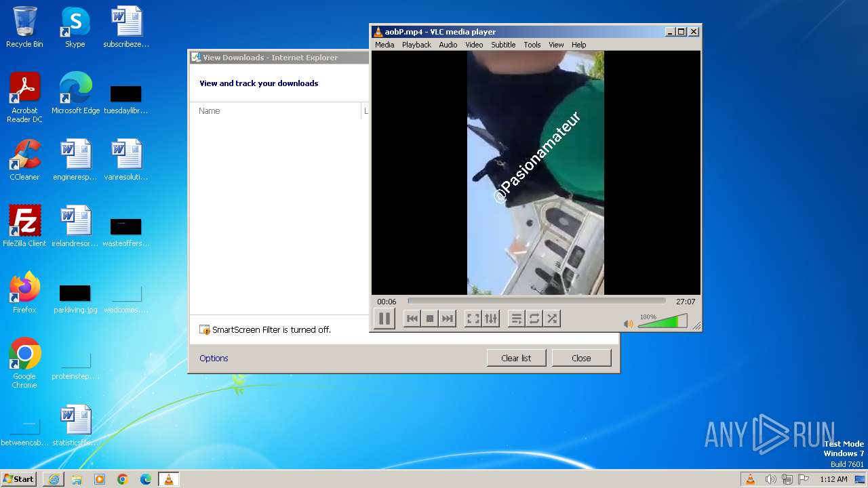This screenshot has width=868, height=488.
Task: Select the irelandresor Word document
Action: pyautogui.click(x=75, y=227)
